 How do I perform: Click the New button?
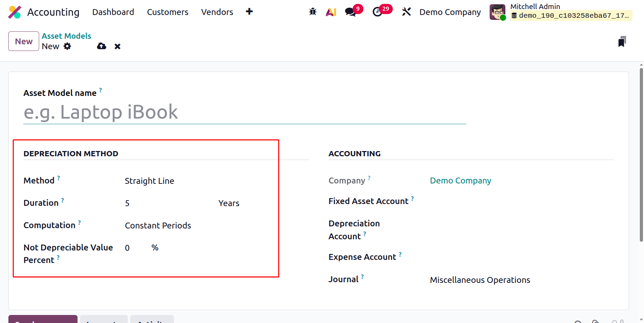point(24,41)
